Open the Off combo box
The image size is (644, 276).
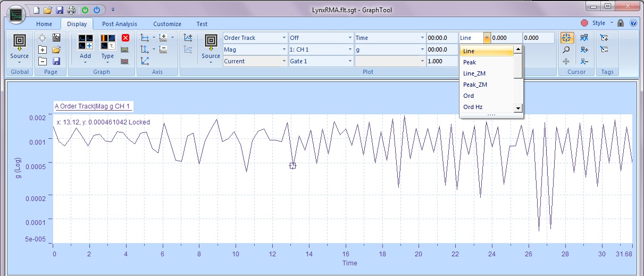tap(321, 38)
